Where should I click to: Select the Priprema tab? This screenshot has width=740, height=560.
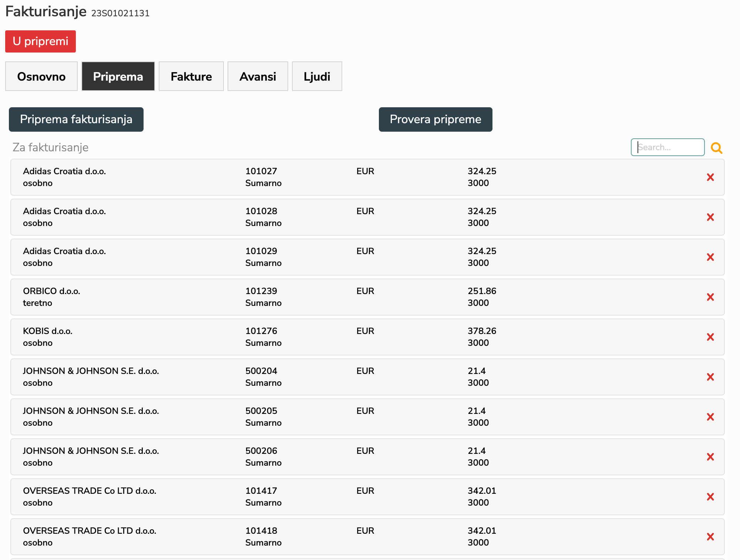point(118,77)
